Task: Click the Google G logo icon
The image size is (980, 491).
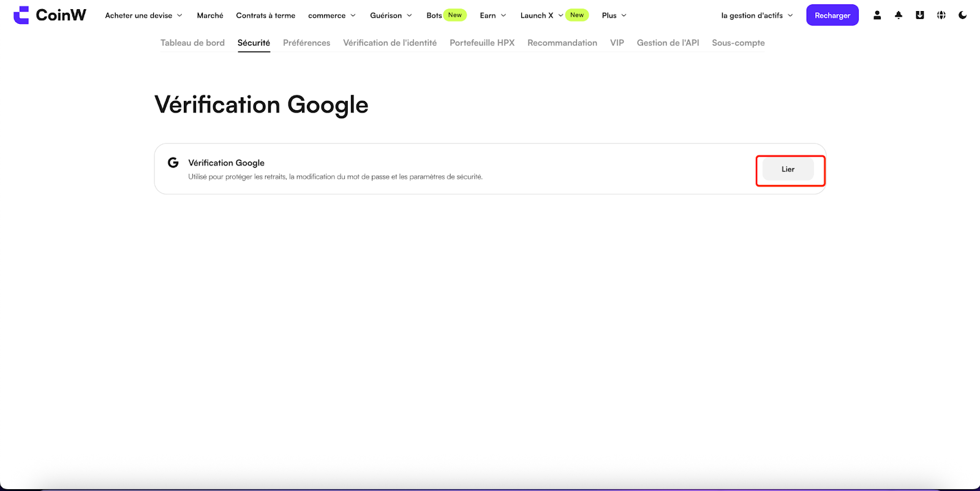Action: click(173, 162)
